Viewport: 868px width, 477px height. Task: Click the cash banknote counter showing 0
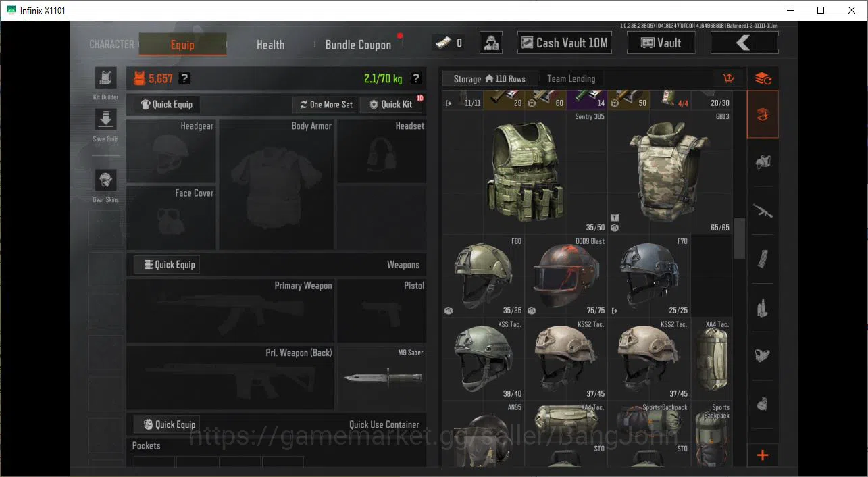pyautogui.click(x=449, y=43)
